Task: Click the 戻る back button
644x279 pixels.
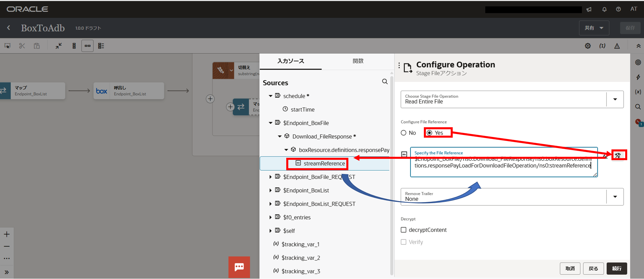Action: point(593,269)
